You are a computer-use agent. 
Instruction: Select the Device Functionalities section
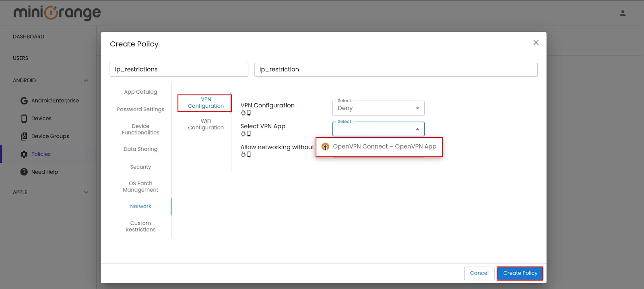(x=140, y=129)
